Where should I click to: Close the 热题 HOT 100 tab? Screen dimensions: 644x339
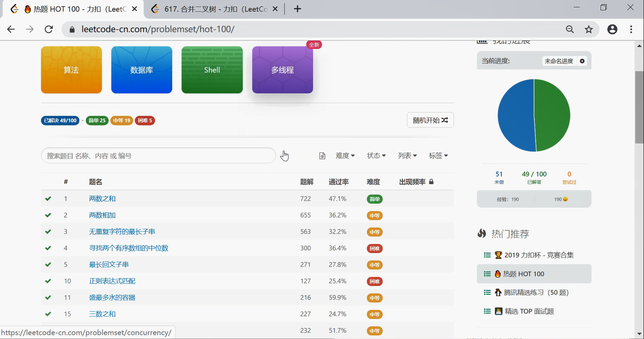pos(134,9)
